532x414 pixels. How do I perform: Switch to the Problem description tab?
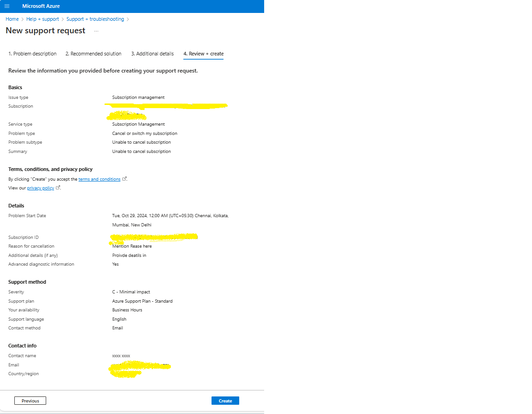tap(33, 54)
